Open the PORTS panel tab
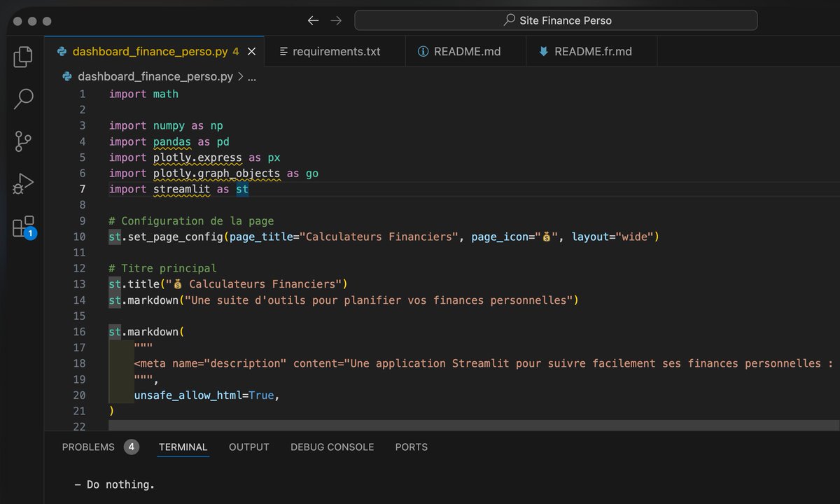Viewport: 840px width, 504px height. point(411,447)
